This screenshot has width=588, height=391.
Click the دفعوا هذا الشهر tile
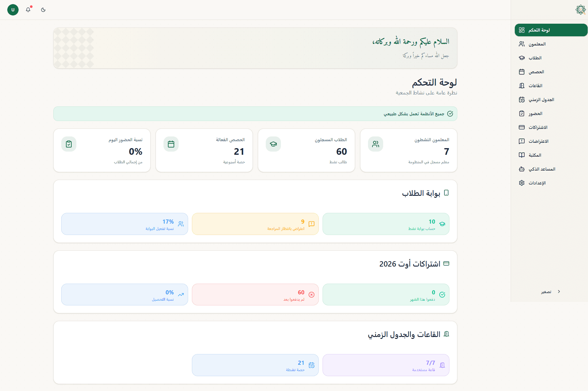tap(386, 295)
